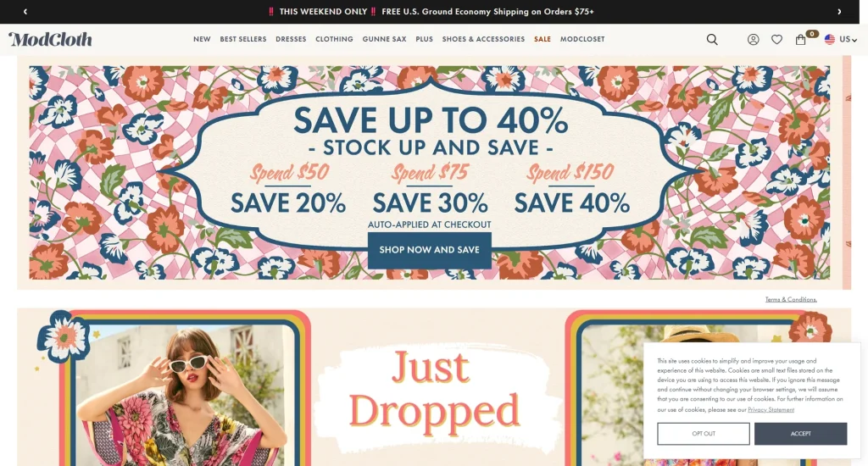Open the account profile icon
The image size is (868, 466).
click(x=753, y=39)
